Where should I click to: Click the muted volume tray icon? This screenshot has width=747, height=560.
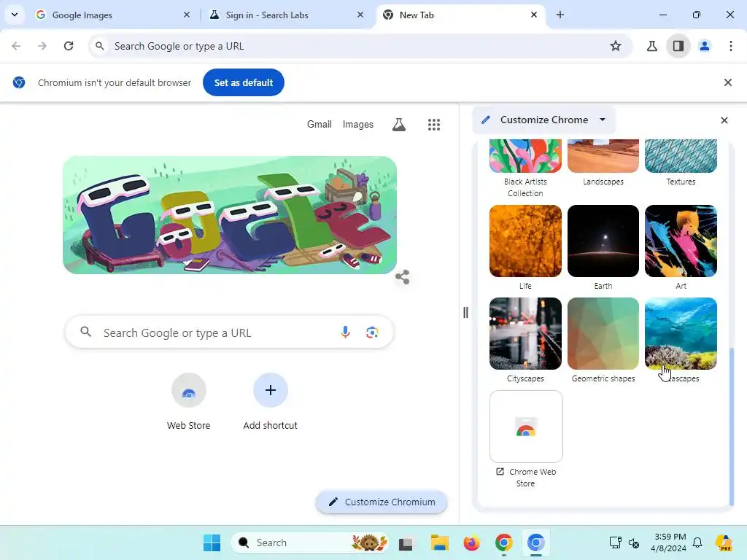point(634,542)
